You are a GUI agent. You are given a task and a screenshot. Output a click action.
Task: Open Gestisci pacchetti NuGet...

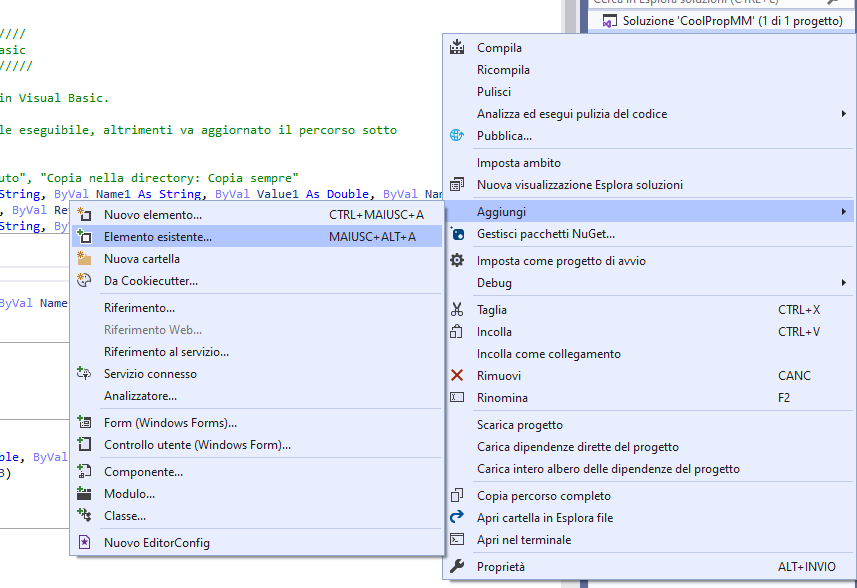click(649, 234)
